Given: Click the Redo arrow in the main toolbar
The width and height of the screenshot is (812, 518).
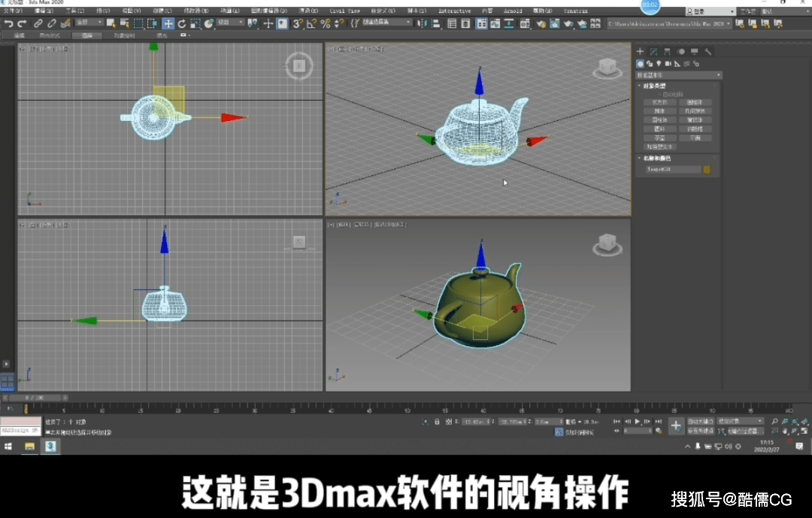Looking at the screenshot, I should 22,23.
